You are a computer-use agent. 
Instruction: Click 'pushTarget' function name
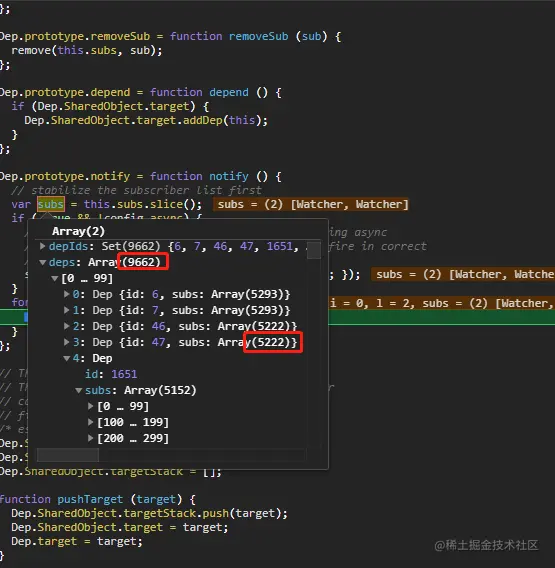click(x=90, y=499)
